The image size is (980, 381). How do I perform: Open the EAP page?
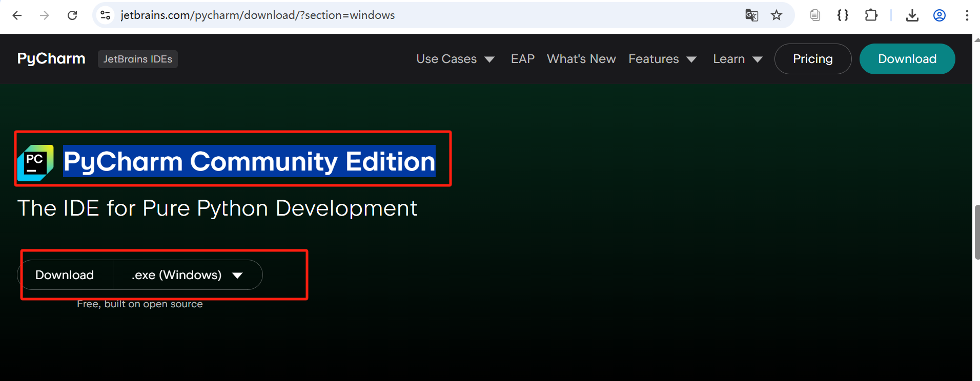[x=523, y=59]
